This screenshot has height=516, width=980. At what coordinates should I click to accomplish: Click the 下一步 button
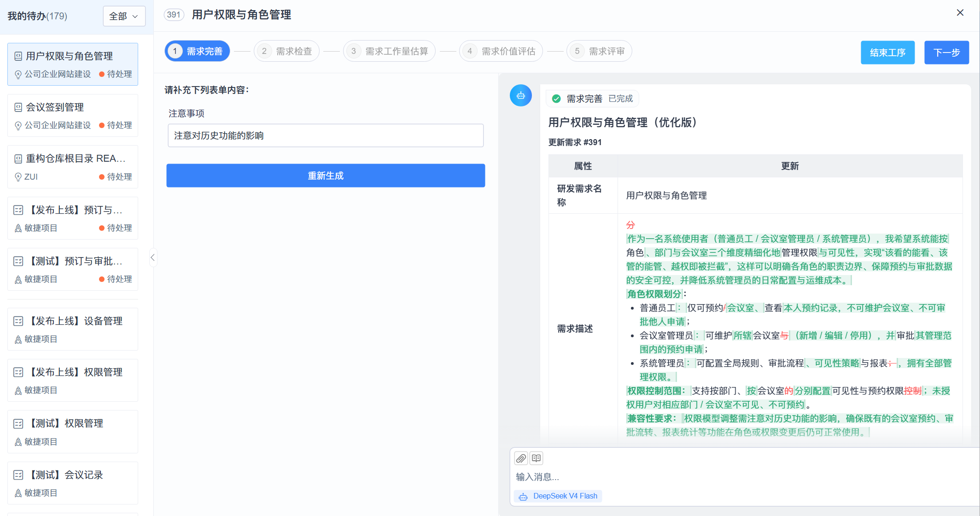947,53
